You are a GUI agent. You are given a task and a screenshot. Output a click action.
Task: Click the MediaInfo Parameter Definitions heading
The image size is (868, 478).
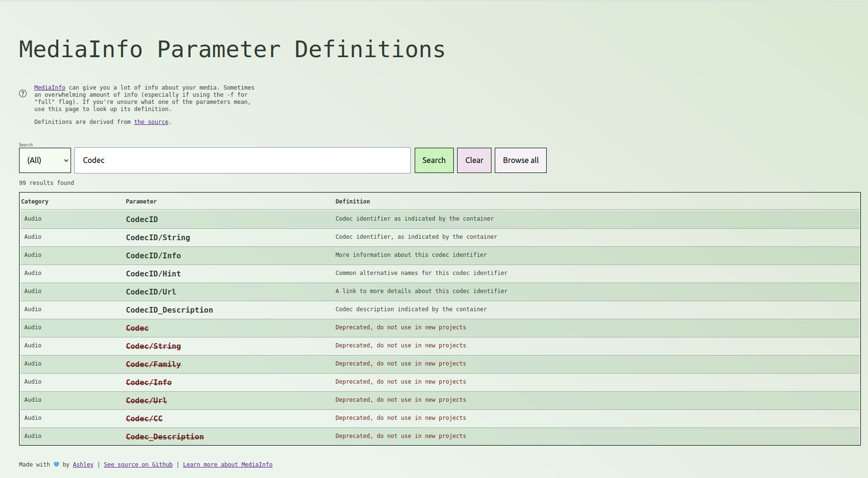tap(232, 50)
